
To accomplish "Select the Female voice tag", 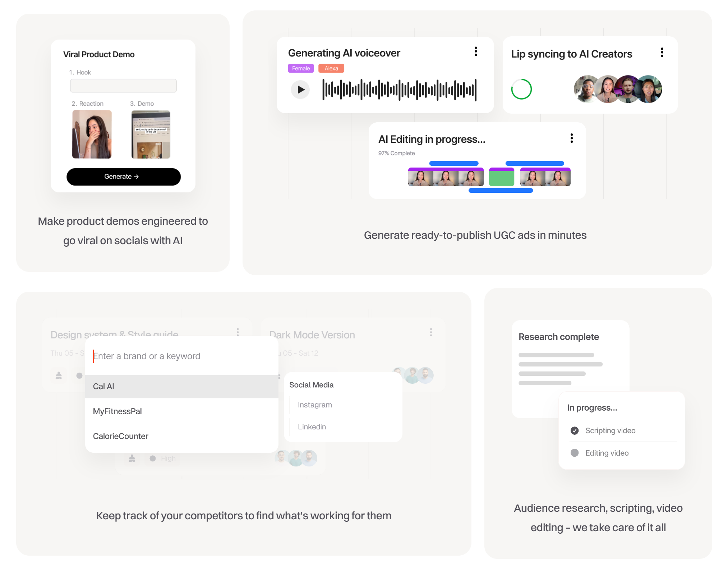I will (x=301, y=68).
